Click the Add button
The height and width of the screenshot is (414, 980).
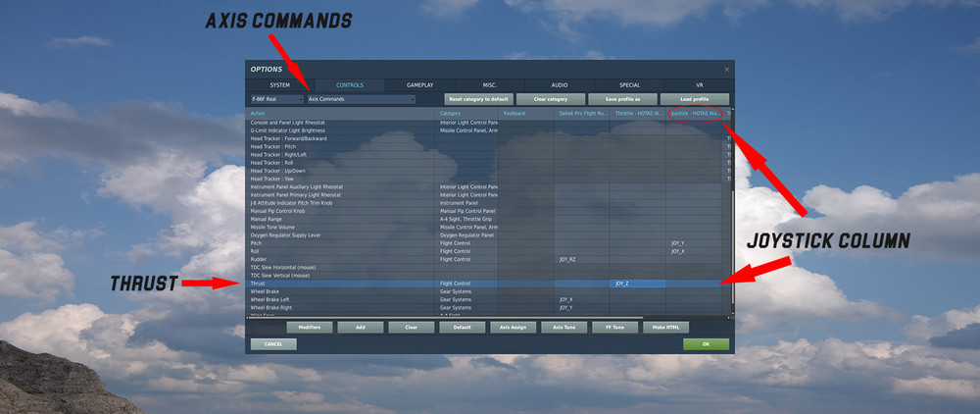click(x=361, y=327)
